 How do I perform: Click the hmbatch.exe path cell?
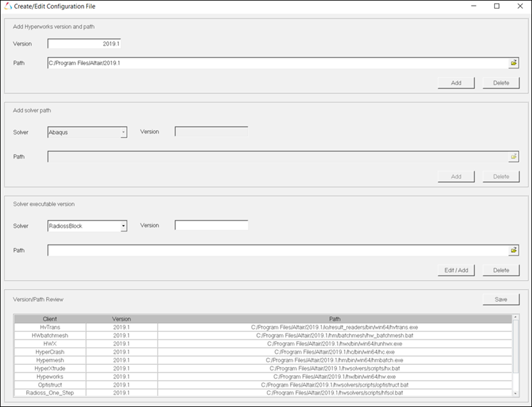pyautogui.click(x=335, y=360)
